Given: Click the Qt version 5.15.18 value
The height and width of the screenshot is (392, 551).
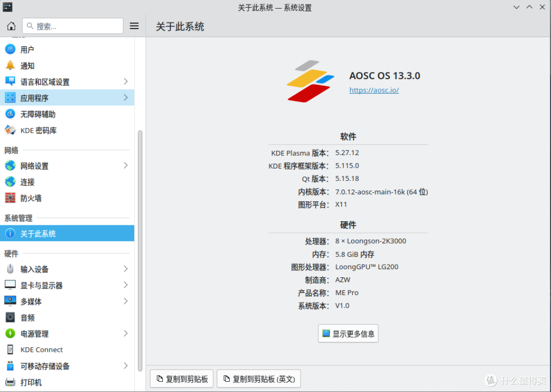Looking at the screenshot, I should point(347,178).
